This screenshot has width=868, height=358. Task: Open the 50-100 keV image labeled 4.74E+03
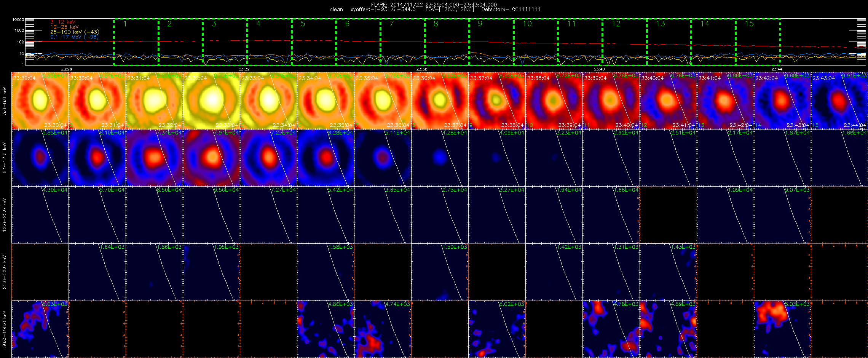(x=383, y=329)
